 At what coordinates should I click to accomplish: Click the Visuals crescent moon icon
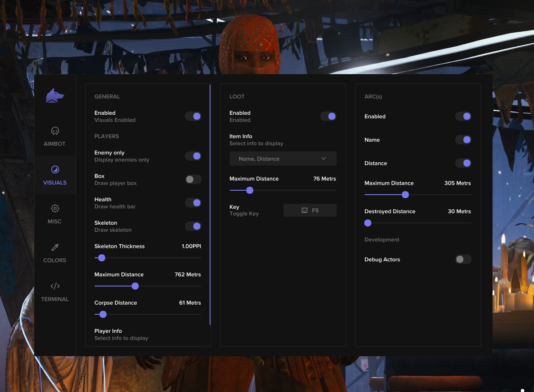[55, 170]
